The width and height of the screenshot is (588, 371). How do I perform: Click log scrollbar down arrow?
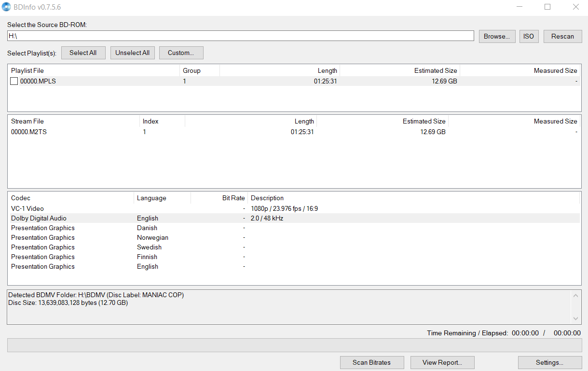[575, 318]
